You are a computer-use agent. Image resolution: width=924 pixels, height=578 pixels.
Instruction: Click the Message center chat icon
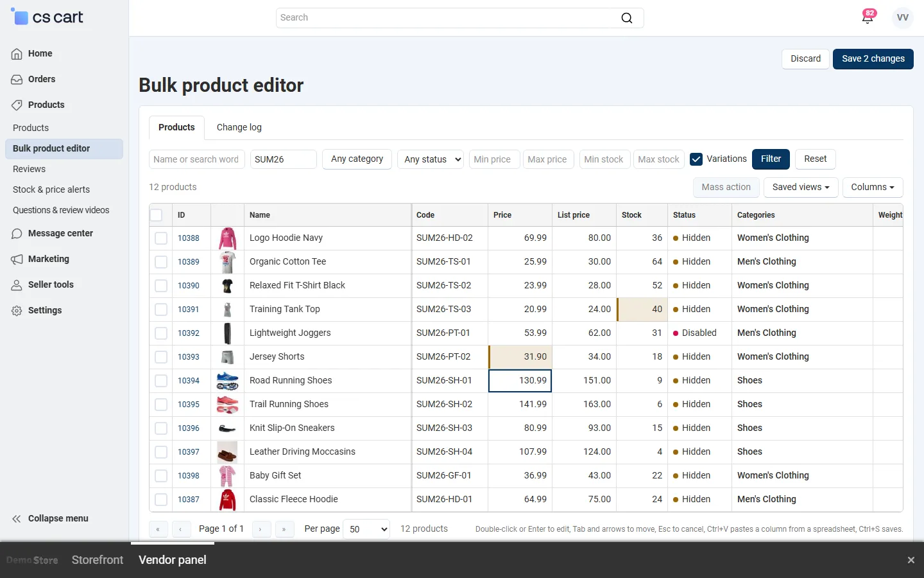click(17, 234)
